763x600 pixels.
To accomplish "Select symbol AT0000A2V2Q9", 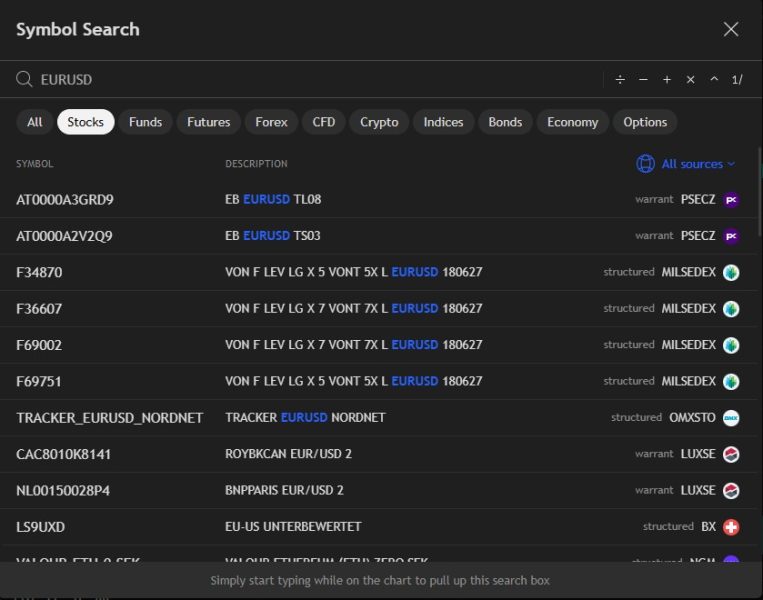I will 64,236.
